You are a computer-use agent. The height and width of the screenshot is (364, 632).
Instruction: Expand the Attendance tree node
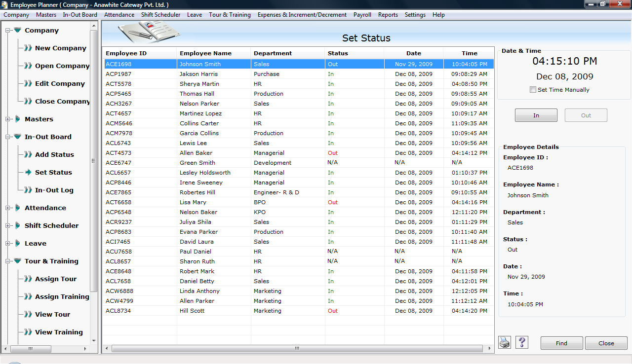(8, 208)
